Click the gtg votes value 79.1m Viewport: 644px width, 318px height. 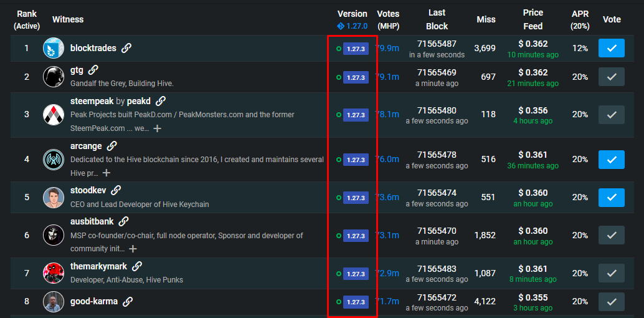388,77
